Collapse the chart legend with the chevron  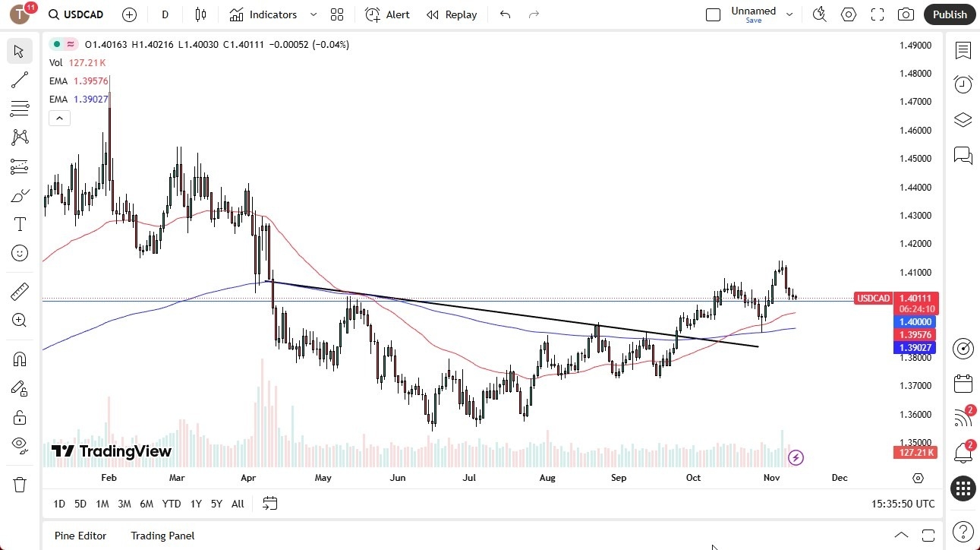click(59, 118)
